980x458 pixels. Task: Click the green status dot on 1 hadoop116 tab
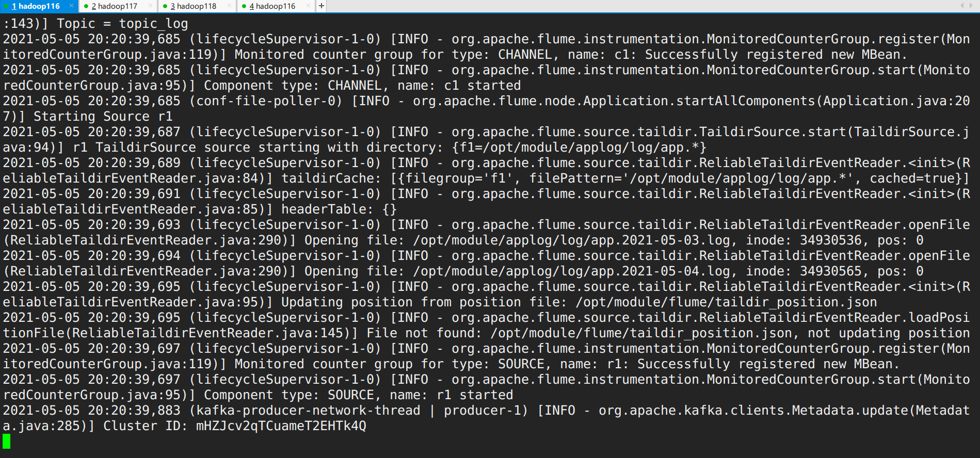point(7,6)
